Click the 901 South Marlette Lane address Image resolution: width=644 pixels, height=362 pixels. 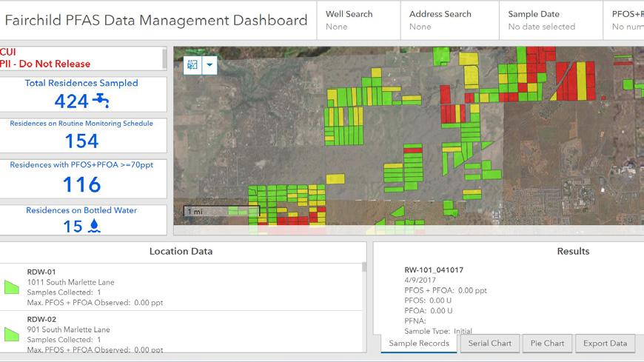coord(69,329)
